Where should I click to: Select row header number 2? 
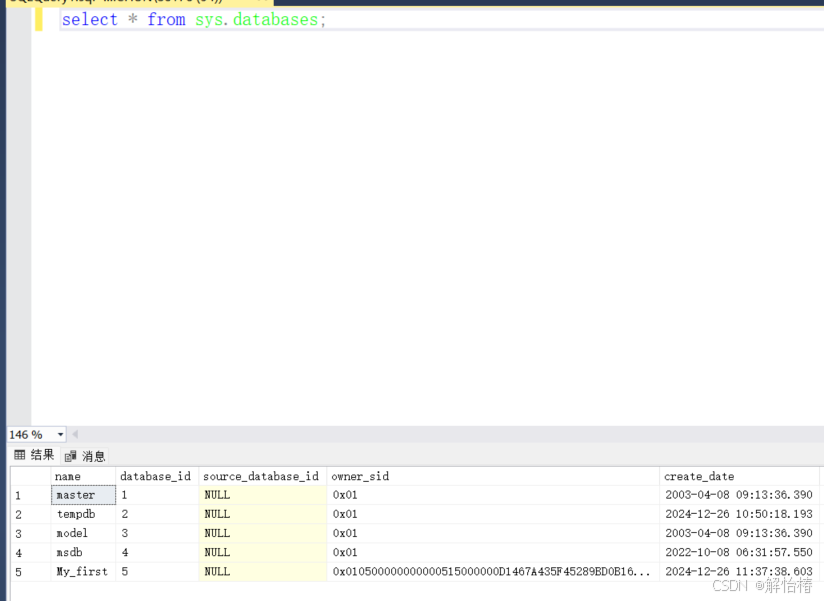pos(31,514)
